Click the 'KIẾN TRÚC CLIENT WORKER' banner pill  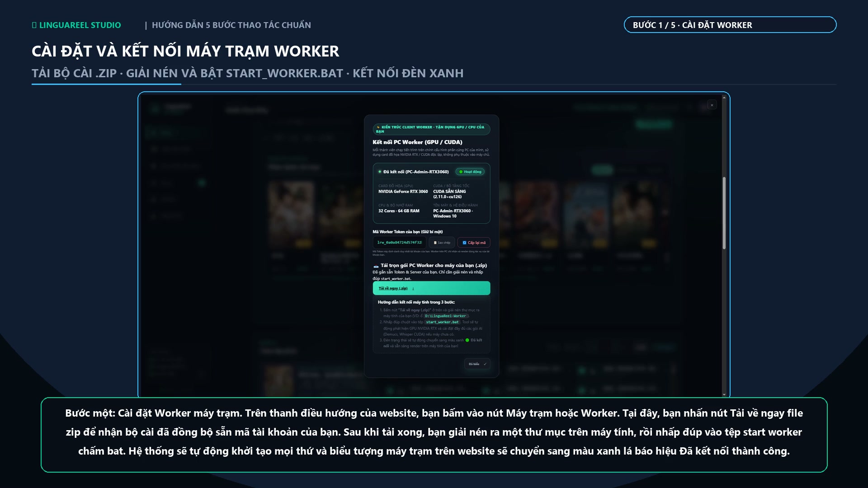click(x=431, y=129)
